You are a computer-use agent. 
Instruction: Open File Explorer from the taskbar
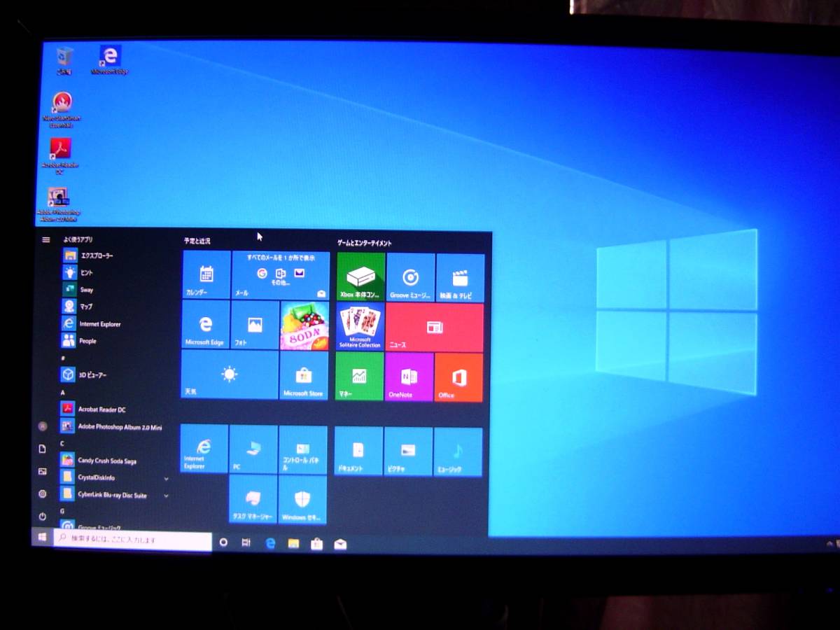click(x=293, y=543)
